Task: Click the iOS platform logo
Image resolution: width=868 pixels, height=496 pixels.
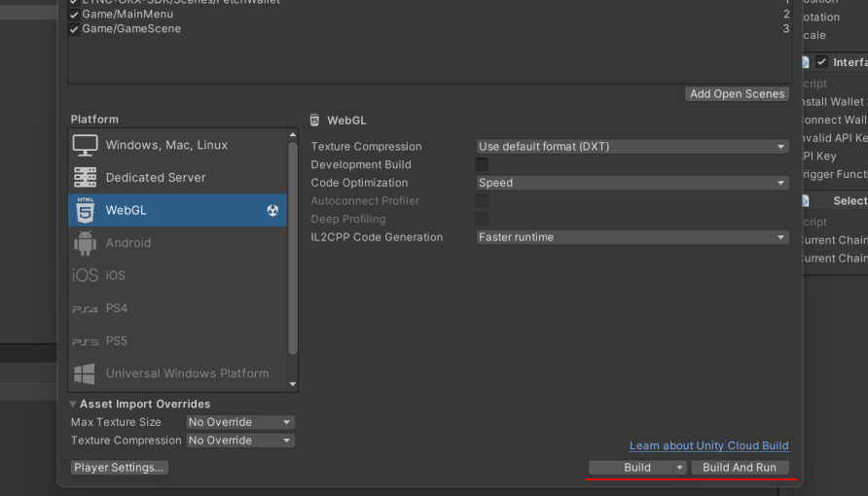Action: (x=85, y=275)
